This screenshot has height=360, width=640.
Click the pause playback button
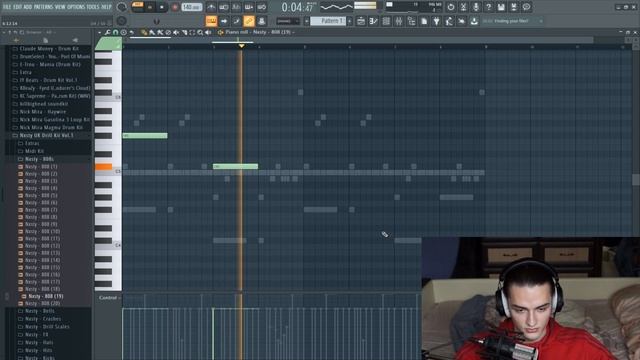coord(150,7)
